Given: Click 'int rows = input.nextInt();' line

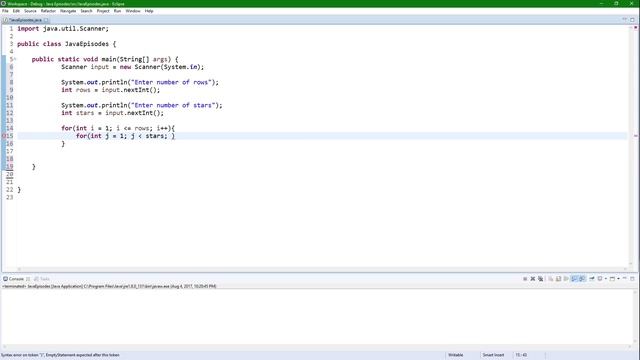Looking at the screenshot, I should [111, 90].
